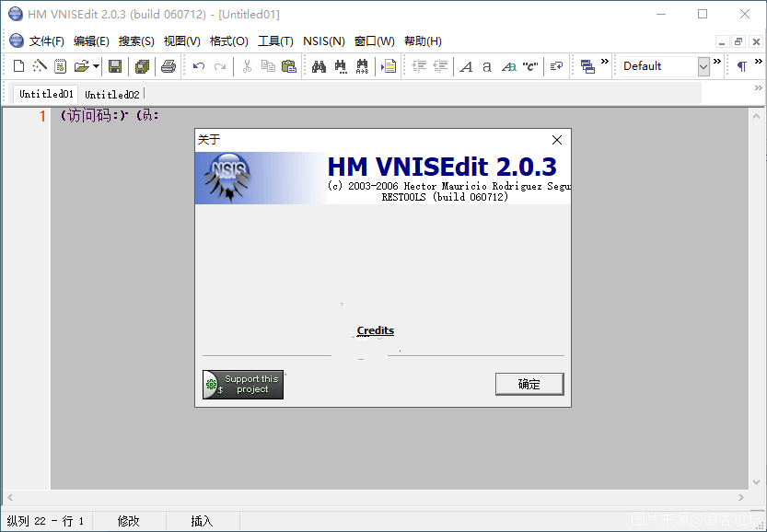767x532 pixels.
Task: Click the Print icon in toolbar
Action: point(169,66)
